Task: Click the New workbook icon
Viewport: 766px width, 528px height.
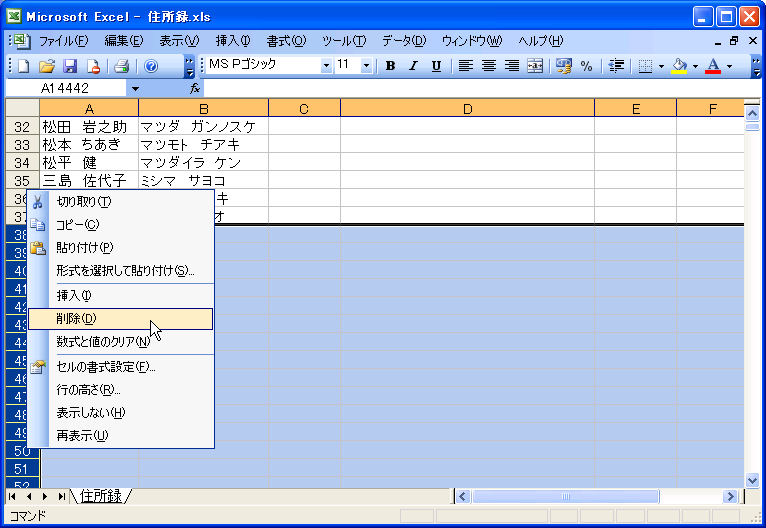Action: coord(23,66)
